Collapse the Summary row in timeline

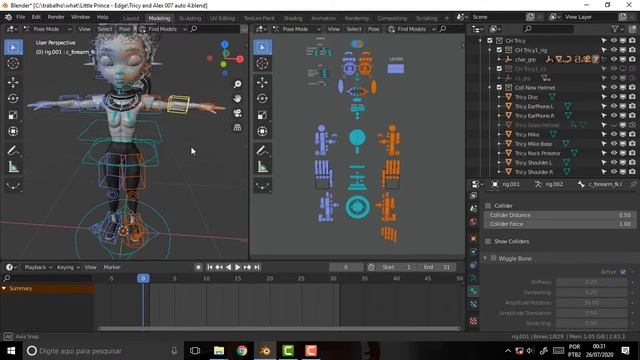tap(4, 289)
